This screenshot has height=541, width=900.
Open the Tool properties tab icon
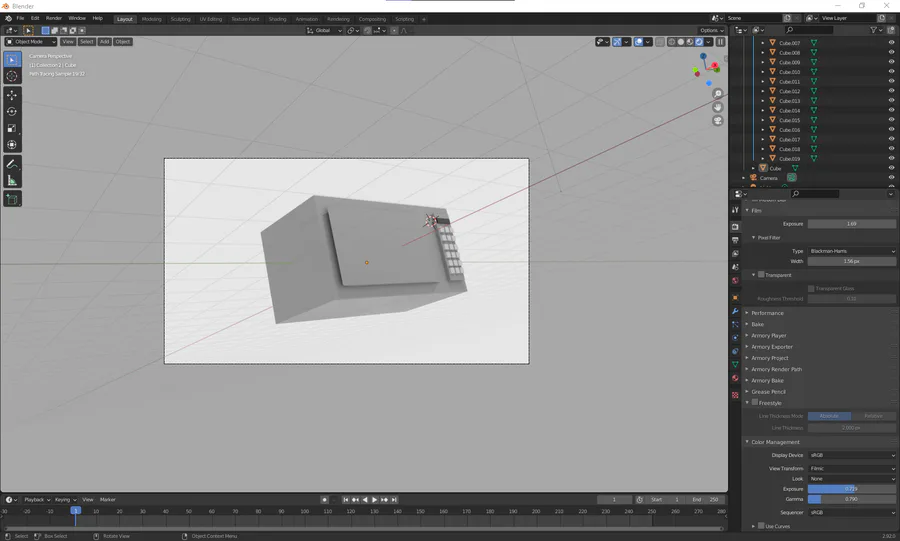coord(735,211)
